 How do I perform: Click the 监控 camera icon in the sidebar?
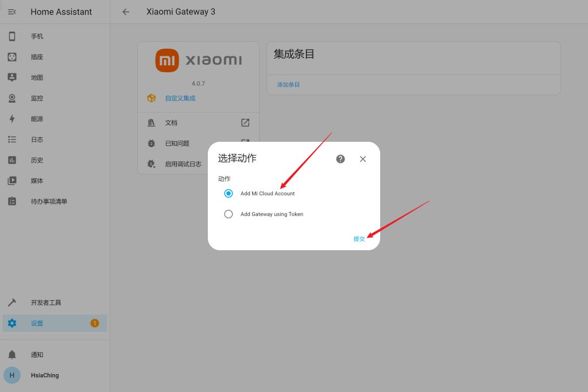coord(12,98)
